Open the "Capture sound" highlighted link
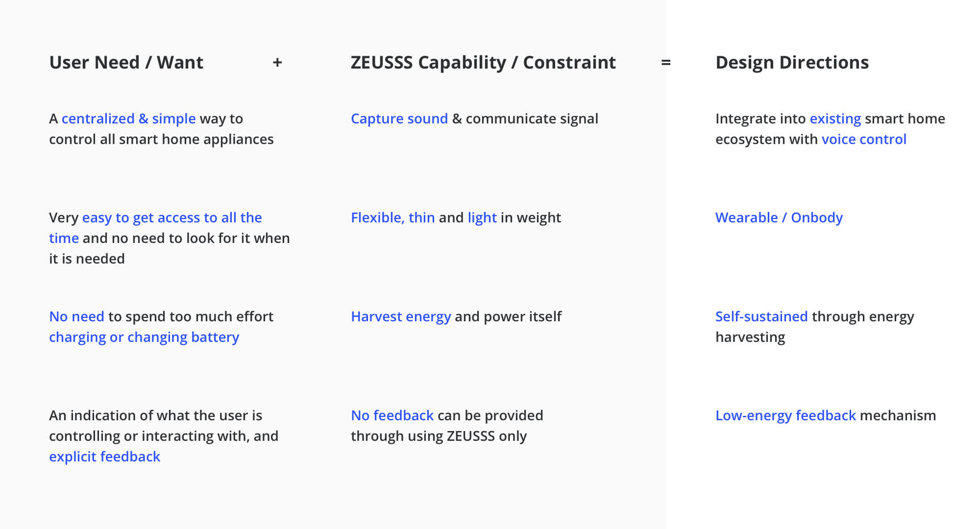 click(x=399, y=119)
